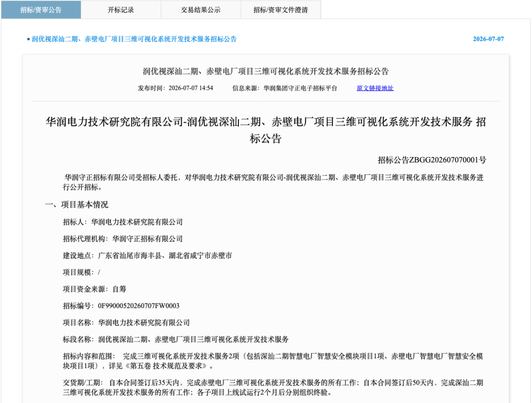Switch to the 开标记录 tab
Viewport: 532px width, 403px height.
[121, 10]
